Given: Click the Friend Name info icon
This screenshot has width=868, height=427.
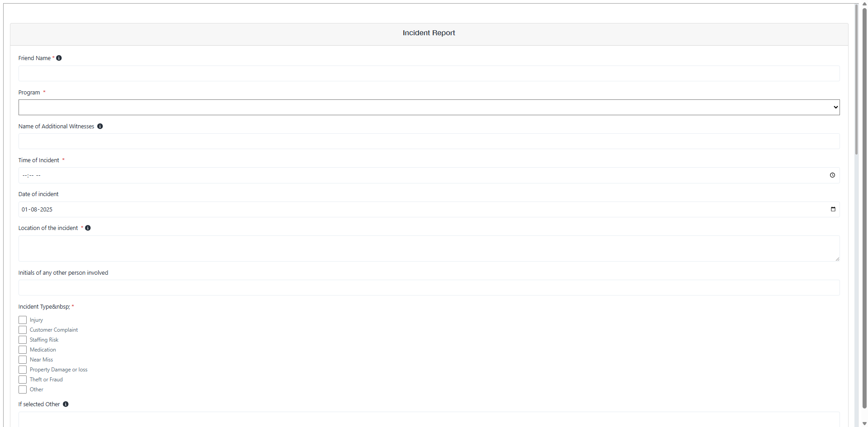Looking at the screenshot, I should coord(59,58).
